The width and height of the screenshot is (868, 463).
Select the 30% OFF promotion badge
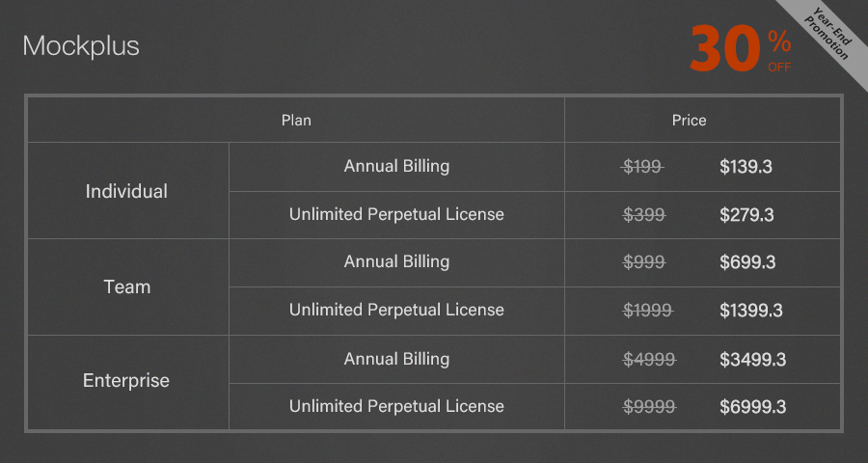click(x=740, y=49)
